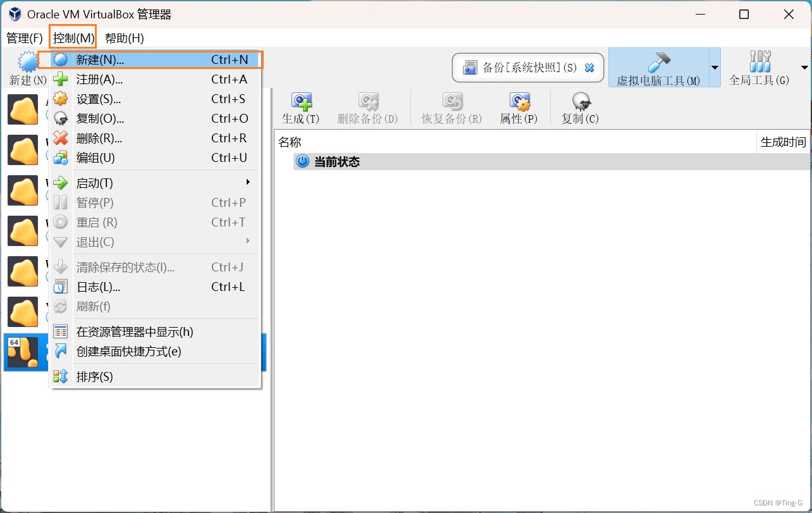Screen dimensions: 812x513
Task: Click the greyed 重启 (R) menu entry
Action: click(x=155, y=222)
